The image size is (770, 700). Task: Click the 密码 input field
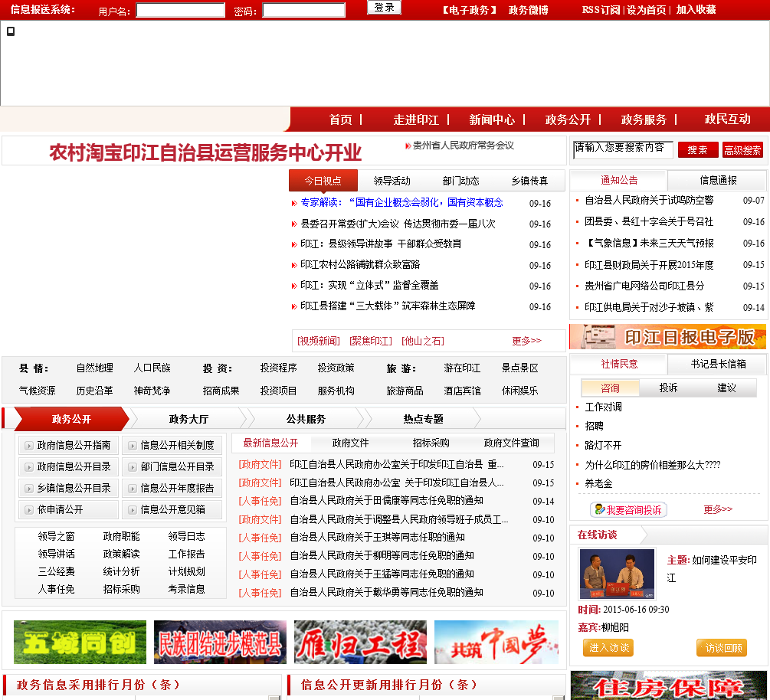304,10
